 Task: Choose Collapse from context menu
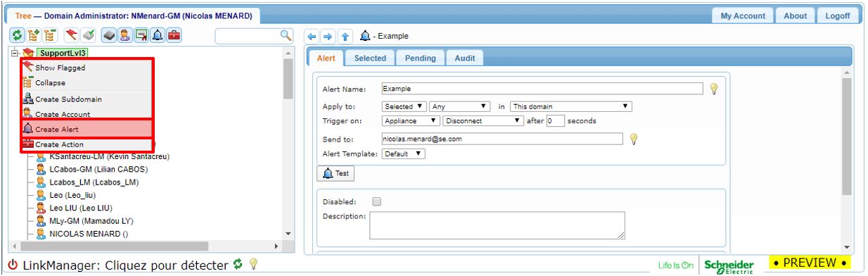(x=87, y=82)
